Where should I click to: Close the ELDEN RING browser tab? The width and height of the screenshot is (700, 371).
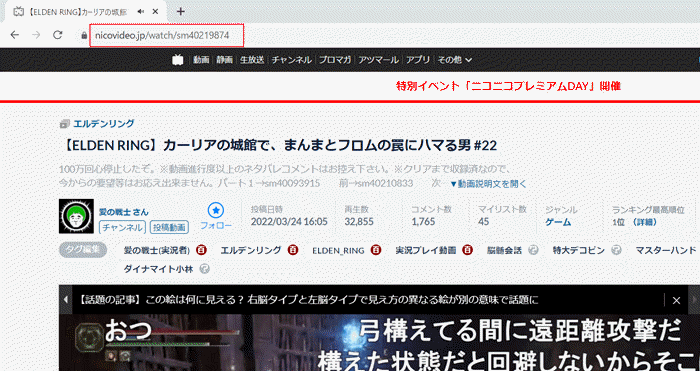(155, 12)
